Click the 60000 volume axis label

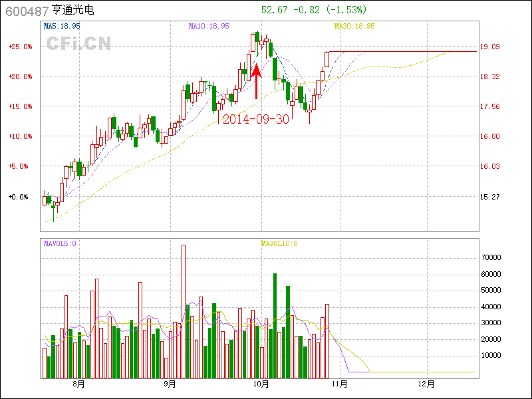[491, 274]
